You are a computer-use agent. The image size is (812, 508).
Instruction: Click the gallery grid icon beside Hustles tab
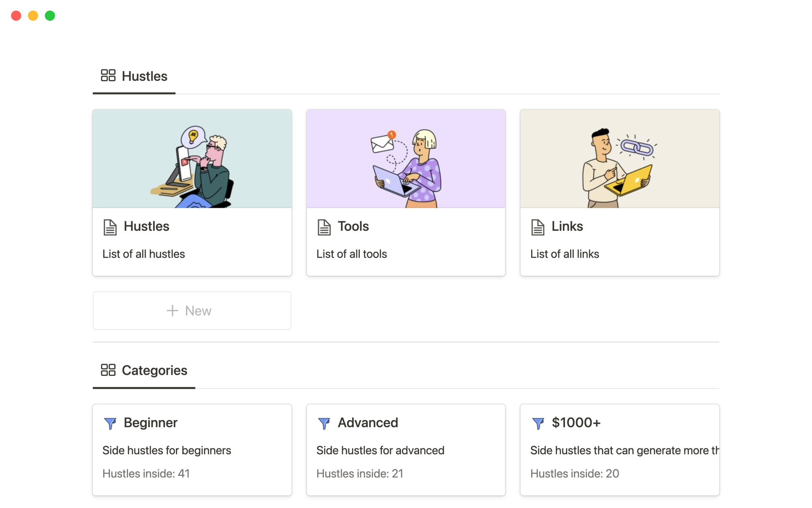pyautogui.click(x=108, y=75)
